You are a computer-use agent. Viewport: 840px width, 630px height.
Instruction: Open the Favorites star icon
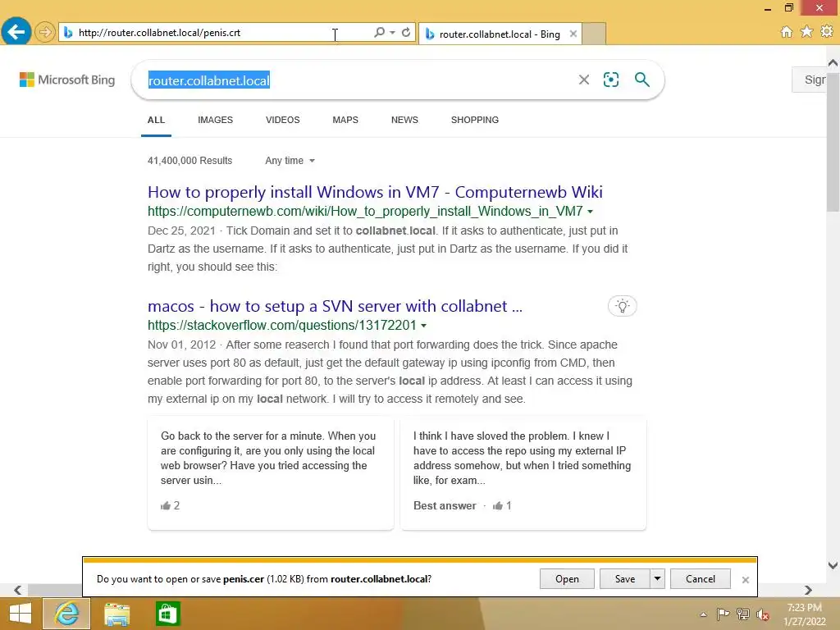click(806, 32)
